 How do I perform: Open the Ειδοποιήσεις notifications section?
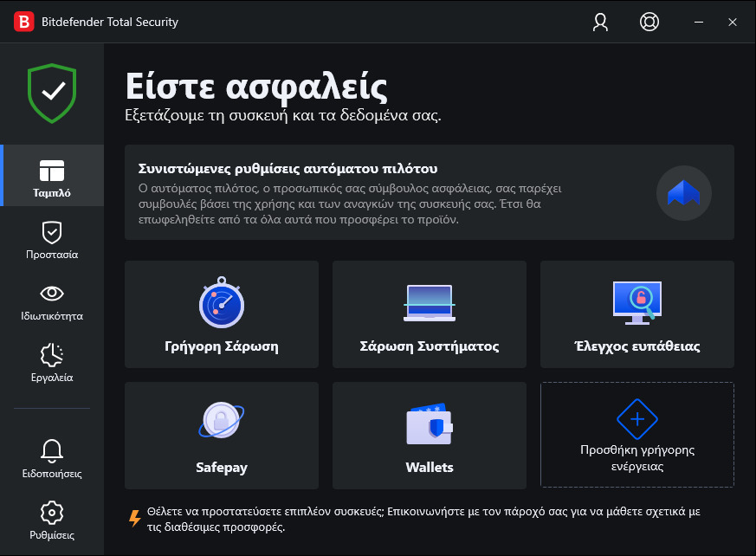[x=52, y=459]
